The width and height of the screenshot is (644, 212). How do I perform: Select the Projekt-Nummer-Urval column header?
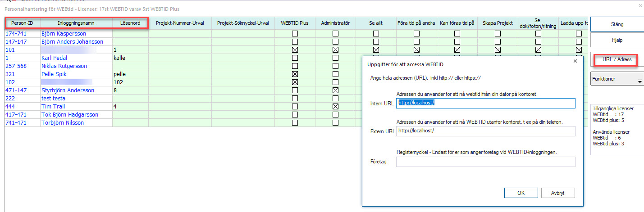coord(180,23)
